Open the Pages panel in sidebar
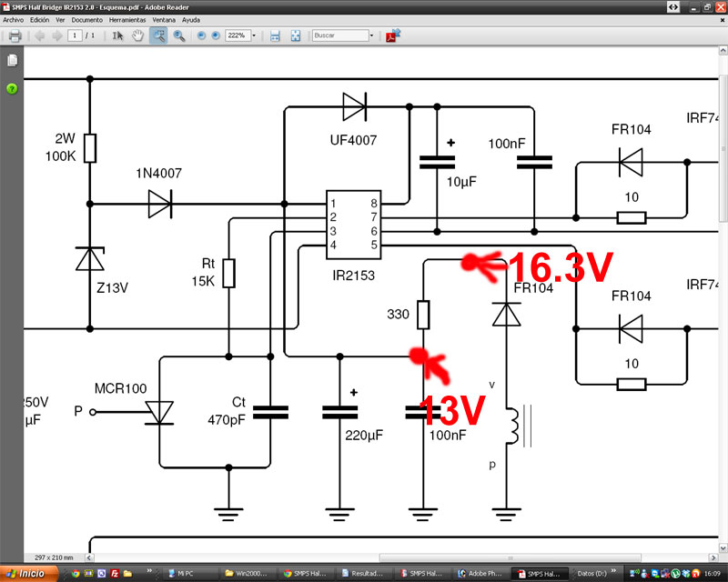Viewport: 728px width, 582px height. (12, 61)
